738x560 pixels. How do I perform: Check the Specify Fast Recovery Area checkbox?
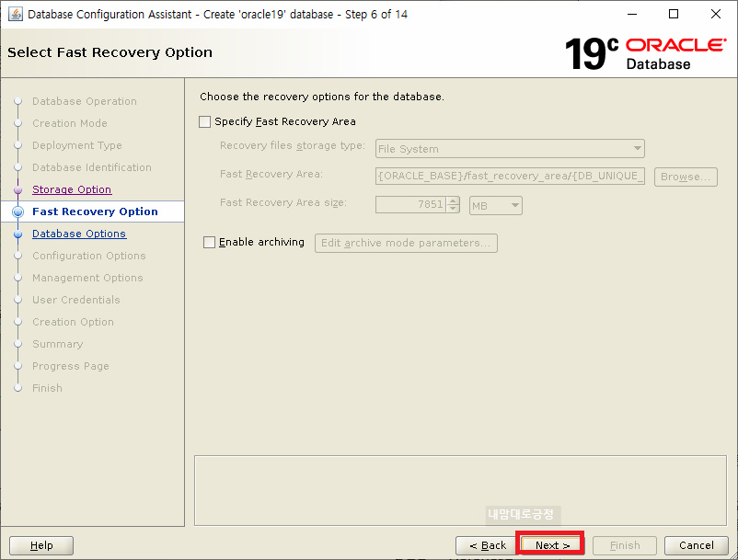click(204, 121)
